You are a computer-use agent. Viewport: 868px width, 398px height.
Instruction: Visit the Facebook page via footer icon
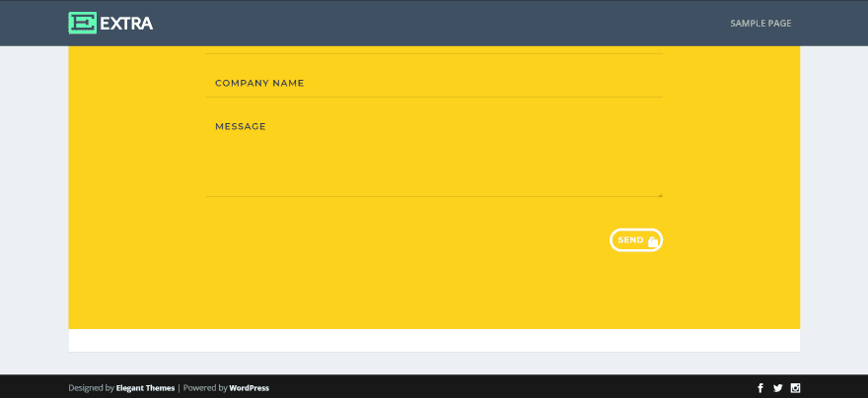point(760,388)
